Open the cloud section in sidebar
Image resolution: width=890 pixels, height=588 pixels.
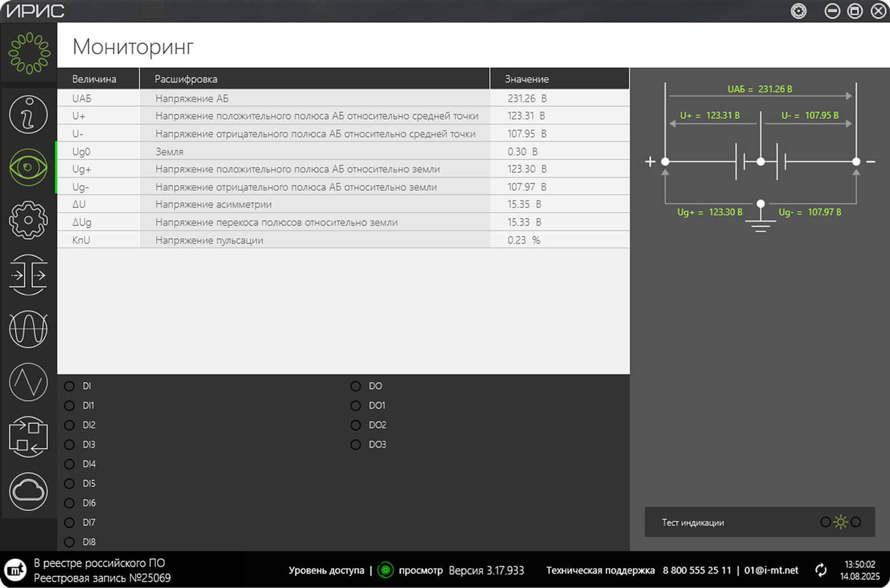(x=28, y=491)
